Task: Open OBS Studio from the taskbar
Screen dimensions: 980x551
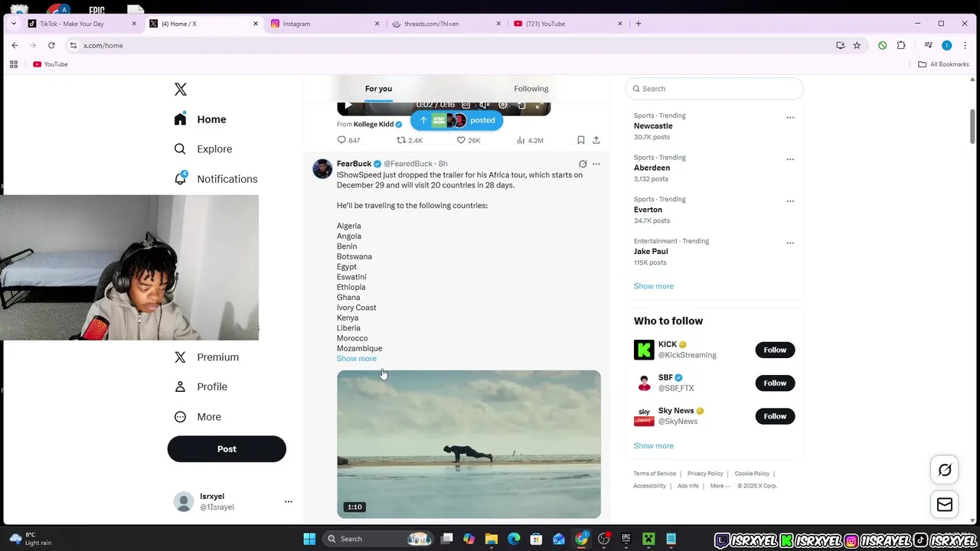Action: 603,539
